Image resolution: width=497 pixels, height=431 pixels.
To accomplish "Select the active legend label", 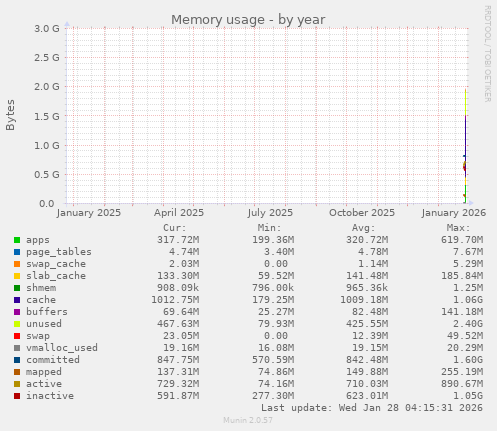I will [44, 384].
